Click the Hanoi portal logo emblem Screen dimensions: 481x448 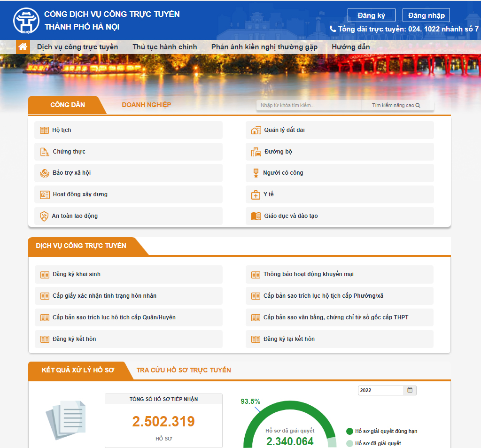click(x=26, y=20)
